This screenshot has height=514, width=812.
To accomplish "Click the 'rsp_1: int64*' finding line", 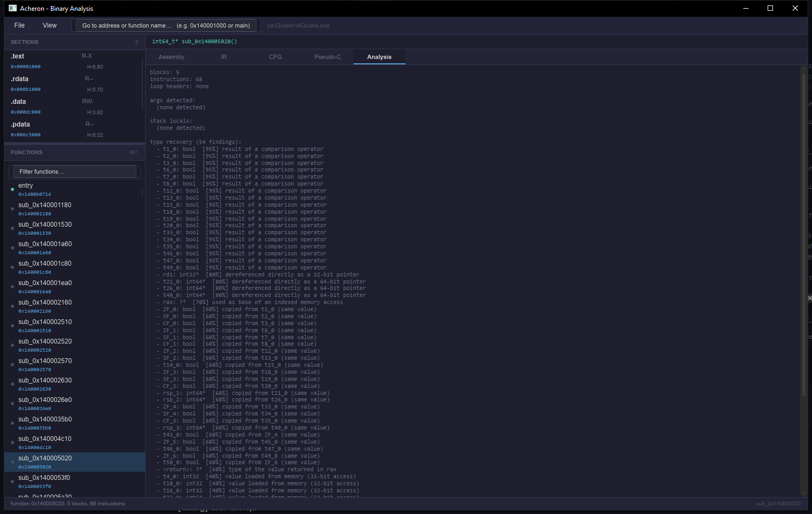I will pos(243,393).
